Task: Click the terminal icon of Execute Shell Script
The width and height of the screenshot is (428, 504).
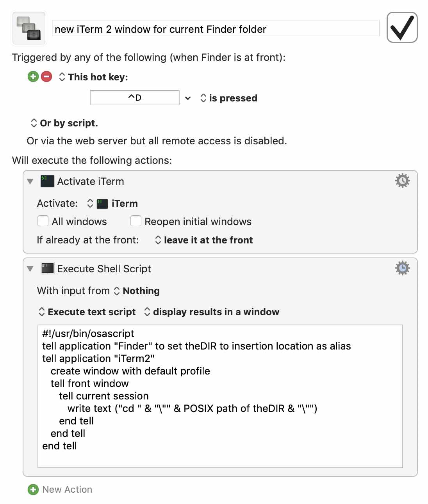Action: 47,268
